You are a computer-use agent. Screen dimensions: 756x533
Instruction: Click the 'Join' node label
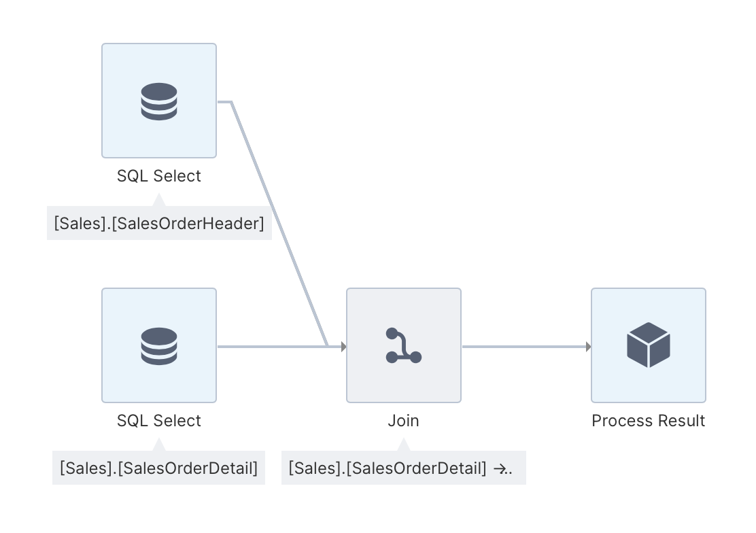coord(404,421)
